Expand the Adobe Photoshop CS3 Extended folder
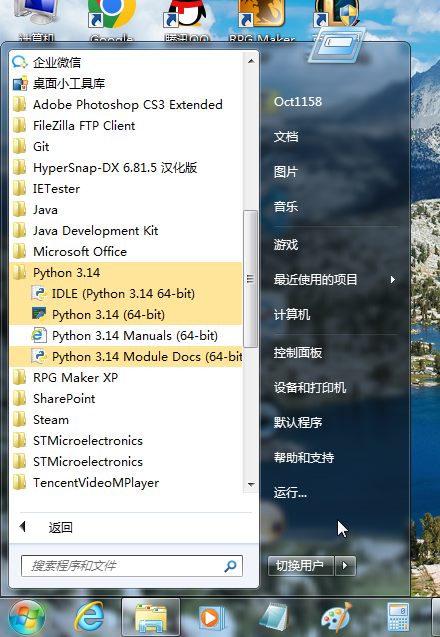Image resolution: width=440 pixels, height=637 pixels. (x=126, y=104)
